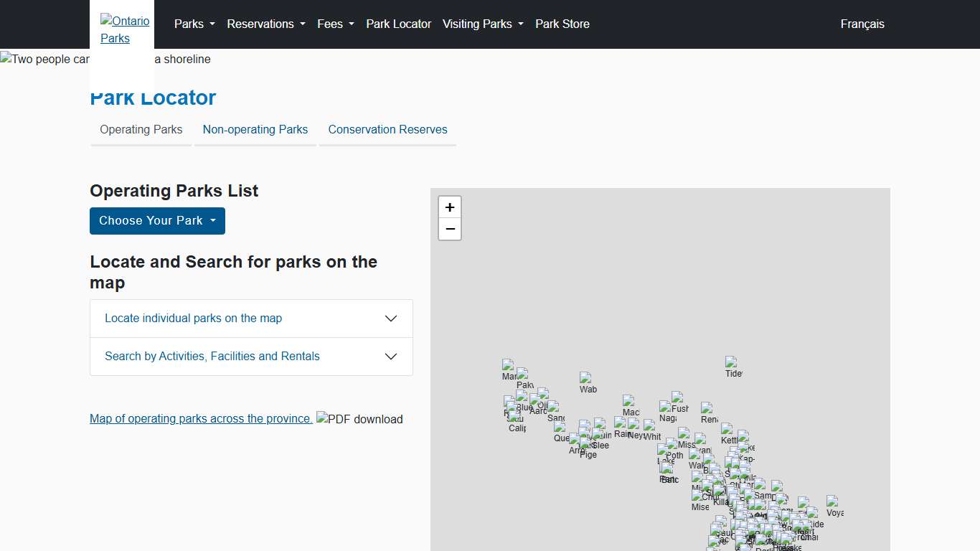Expand 'Search by Activities, Facilities and Rentals'
The width and height of the screenshot is (980, 551).
[x=251, y=357]
